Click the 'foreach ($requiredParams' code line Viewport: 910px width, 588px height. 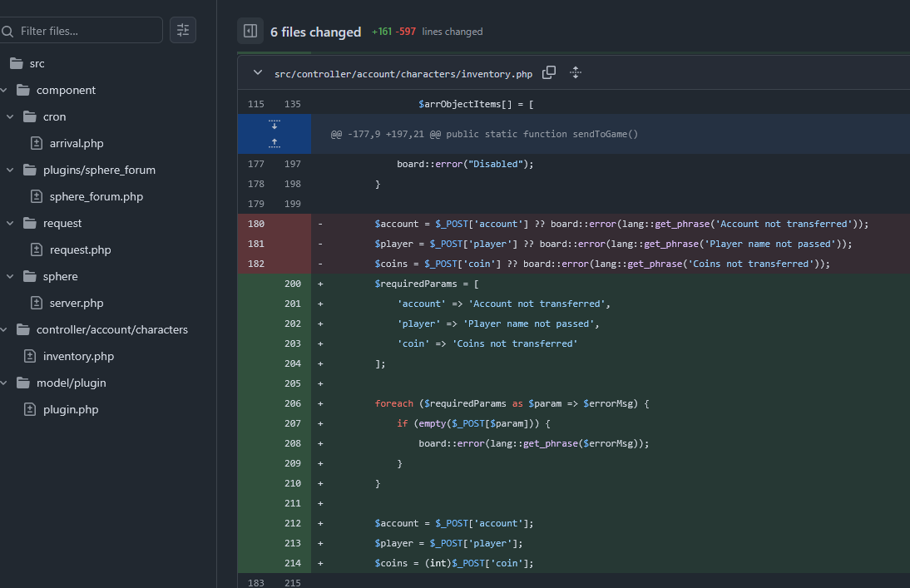point(512,403)
